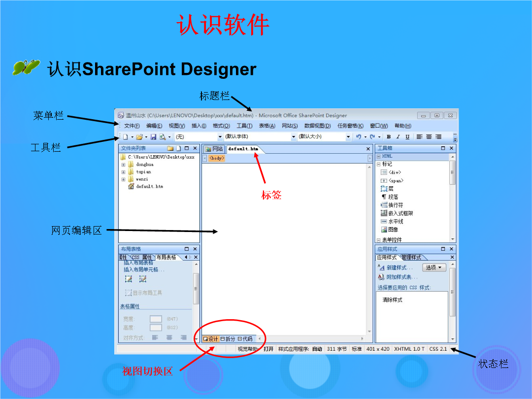Expand the tupian folder
Image resolution: width=532 pixels, height=399 pixels.
coord(124,172)
